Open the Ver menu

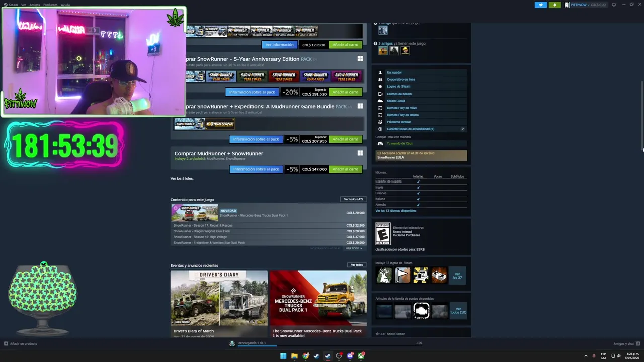pos(24,5)
